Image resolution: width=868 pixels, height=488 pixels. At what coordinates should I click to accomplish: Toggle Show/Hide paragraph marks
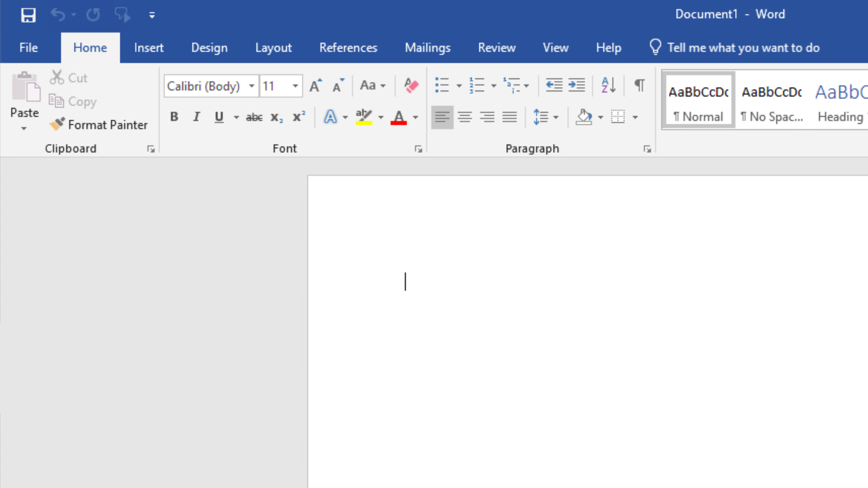click(x=639, y=85)
